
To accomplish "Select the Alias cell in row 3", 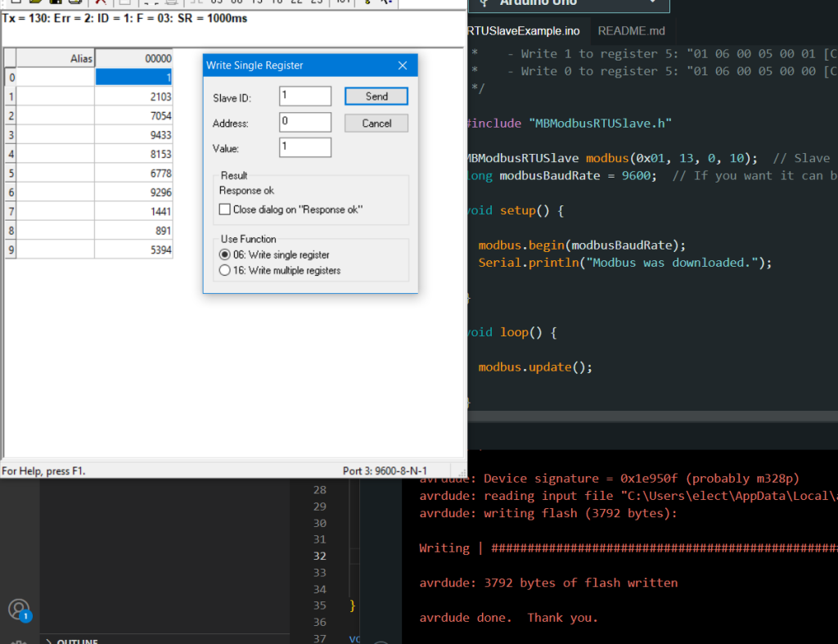I will (56, 134).
